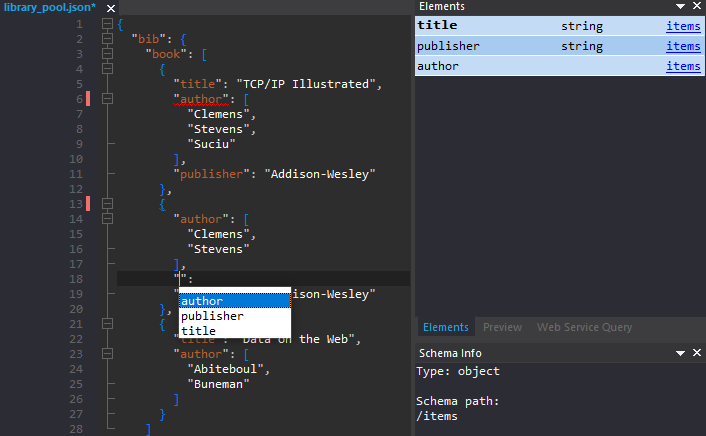This screenshot has width=706, height=436.
Task: Collapse the author array on line 6
Action: 107,99
